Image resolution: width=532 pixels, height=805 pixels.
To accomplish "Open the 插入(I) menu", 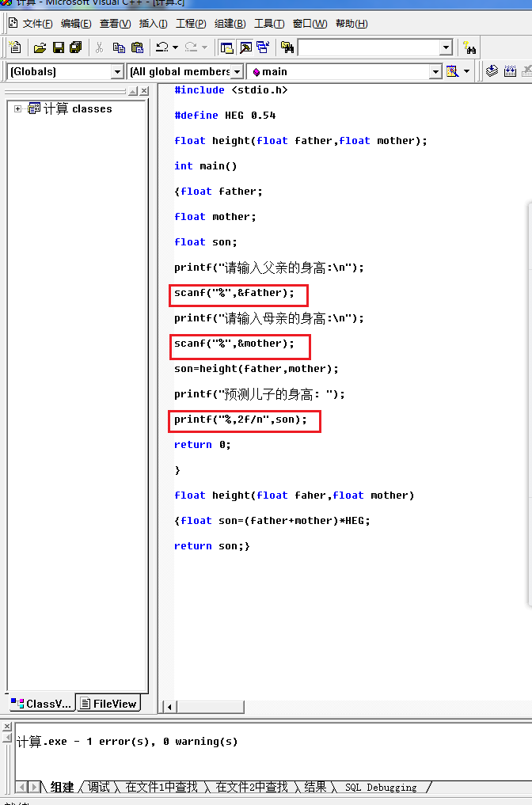I will [153, 24].
